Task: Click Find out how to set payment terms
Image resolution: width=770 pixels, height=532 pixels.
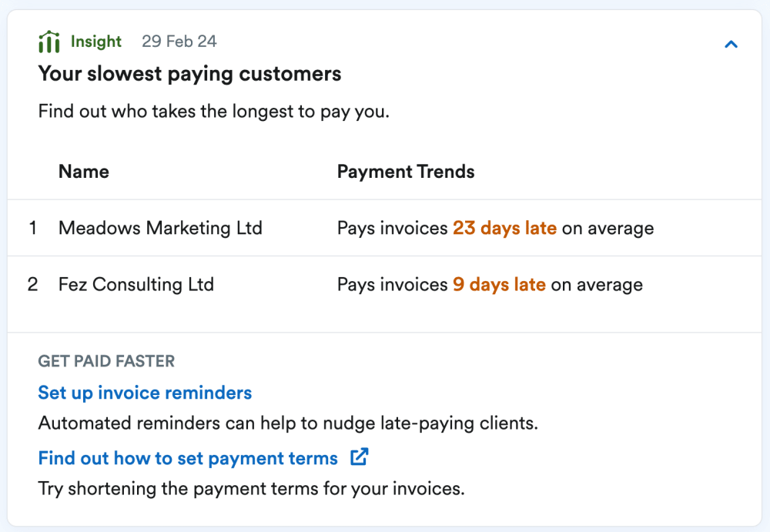Action: (187, 457)
